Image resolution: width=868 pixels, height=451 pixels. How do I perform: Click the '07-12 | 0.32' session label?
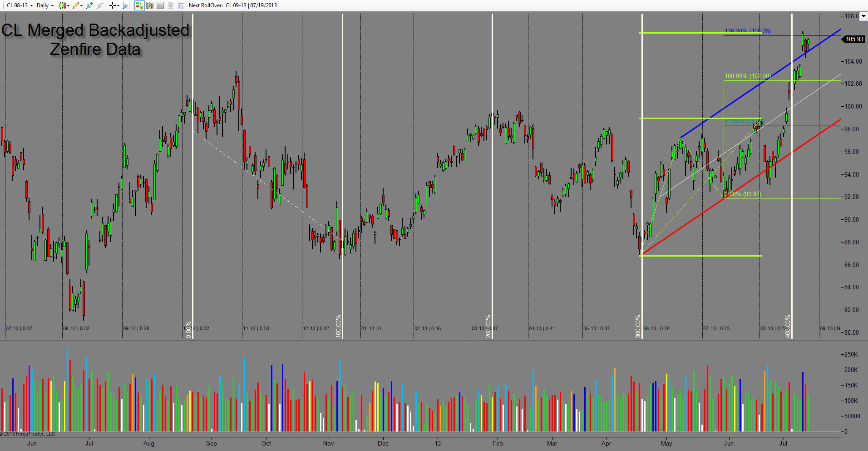(x=19, y=328)
